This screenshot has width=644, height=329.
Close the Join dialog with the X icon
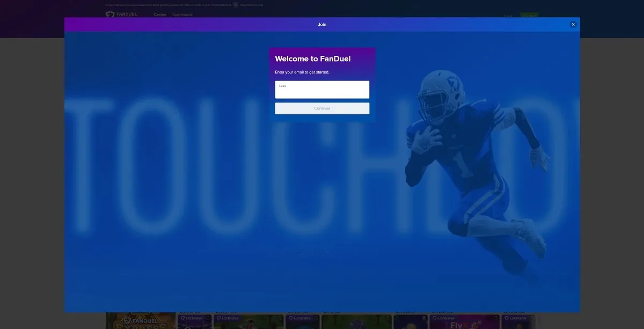(573, 24)
